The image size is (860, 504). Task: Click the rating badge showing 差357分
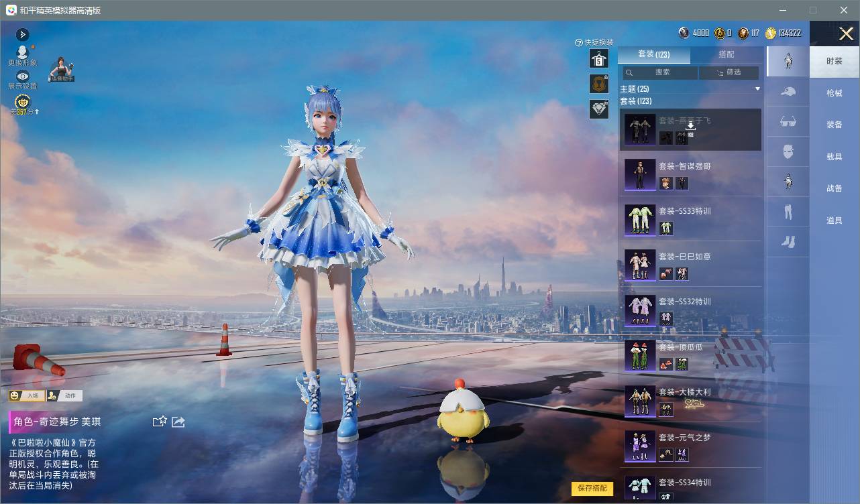pos(23,105)
